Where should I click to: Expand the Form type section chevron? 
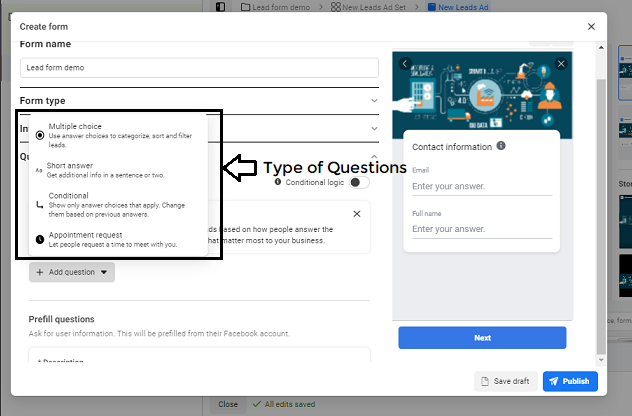click(x=374, y=100)
